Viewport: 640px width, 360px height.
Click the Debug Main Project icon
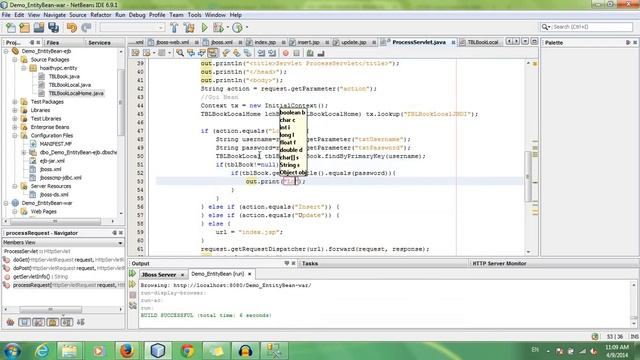[x=218, y=27]
